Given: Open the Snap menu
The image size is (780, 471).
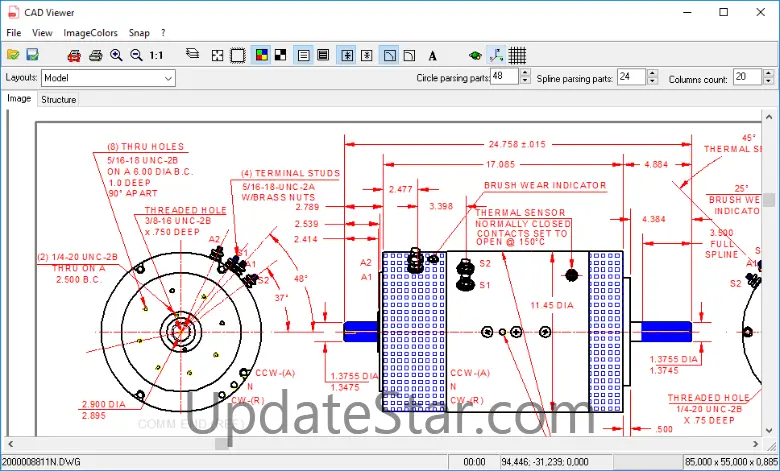Looking at the screenshot, I should 139,33.
